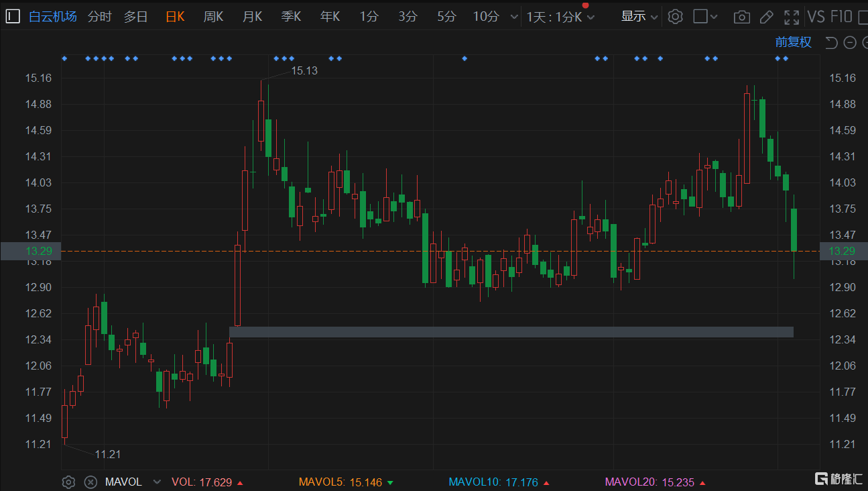Screen dimensions: 868x491
Task: Click the MAVOL10: 17.176 reading
Action: coord(499,482)
